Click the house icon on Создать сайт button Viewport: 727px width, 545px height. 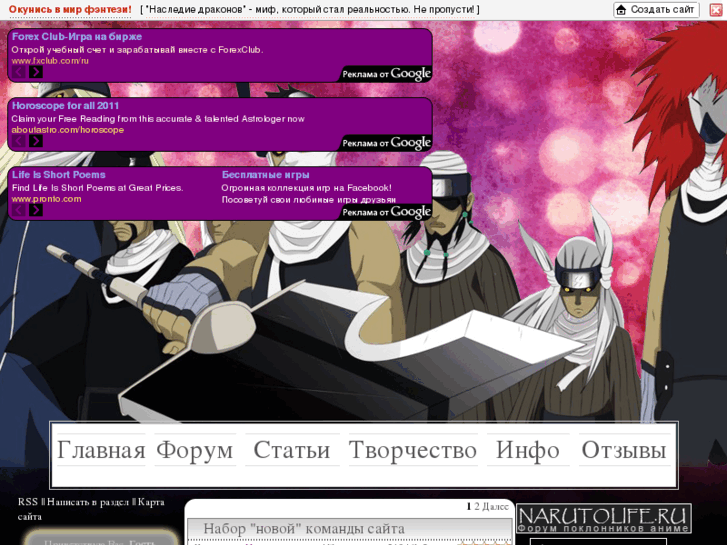(x=621, y=9)
